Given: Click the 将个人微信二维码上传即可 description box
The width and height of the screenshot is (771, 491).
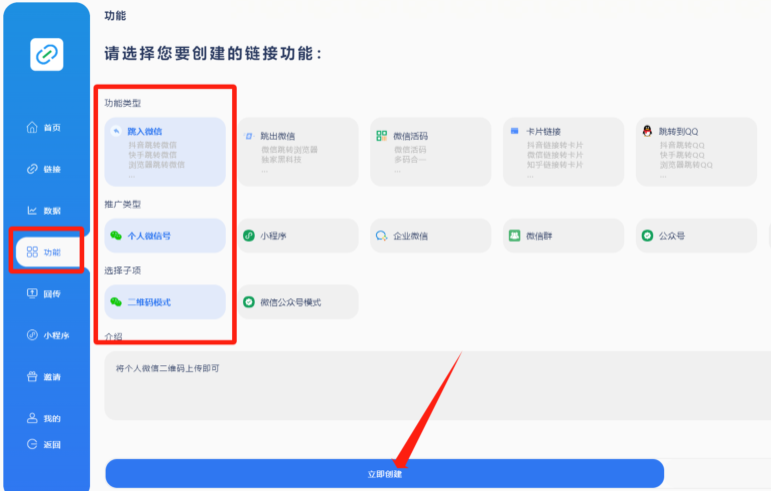Looking at the screenshot, I should (438, 385).
